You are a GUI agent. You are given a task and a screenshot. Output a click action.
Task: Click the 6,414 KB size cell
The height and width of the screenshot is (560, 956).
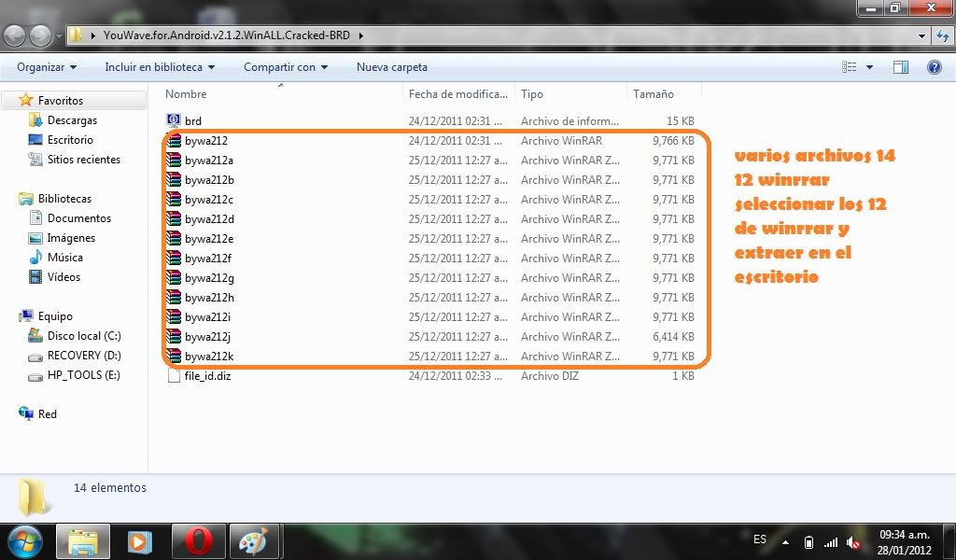pos(673,336)
